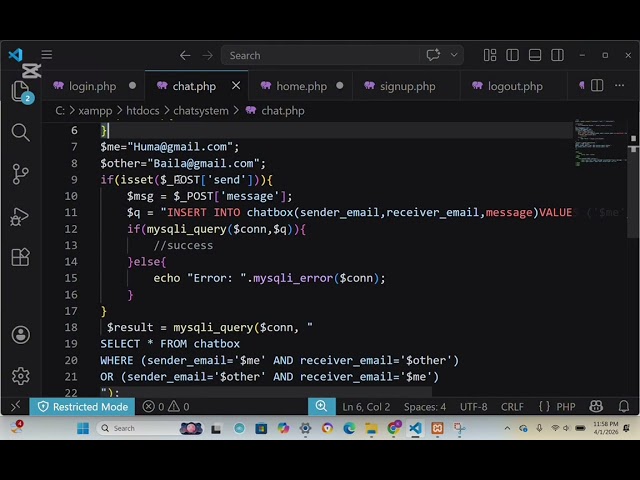640x480 pixels.
Task: Switch to the login.php tab
Action: pyautogui.click(x=94, y=86)
